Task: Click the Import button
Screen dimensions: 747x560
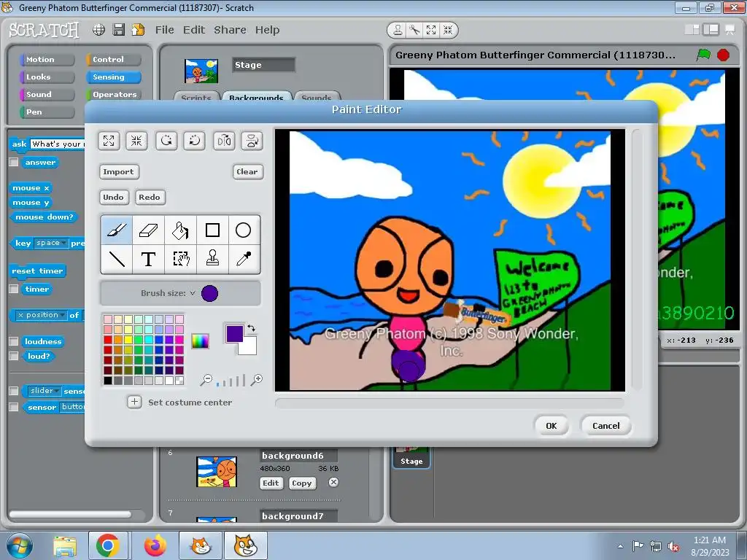Action: (119, 171)
